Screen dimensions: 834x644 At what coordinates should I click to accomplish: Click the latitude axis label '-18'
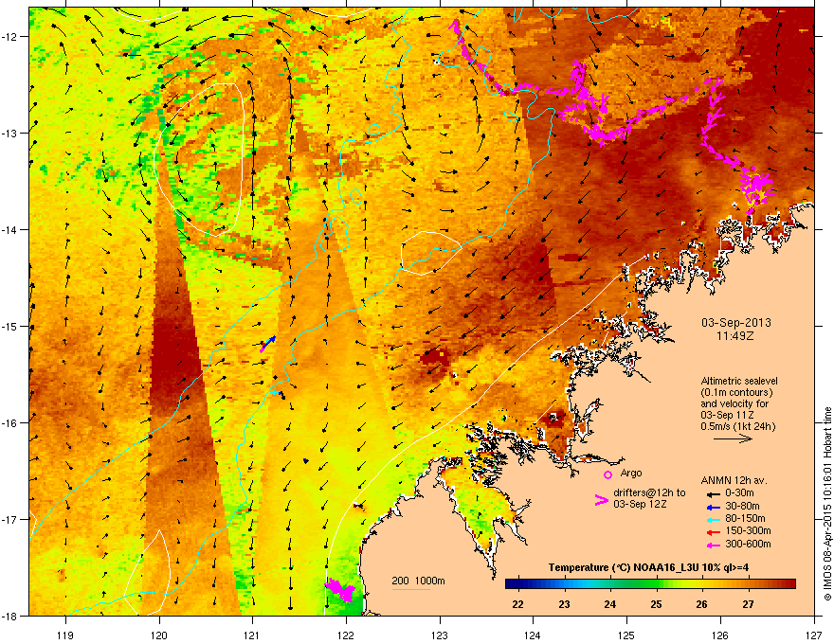tap(10, 616)
